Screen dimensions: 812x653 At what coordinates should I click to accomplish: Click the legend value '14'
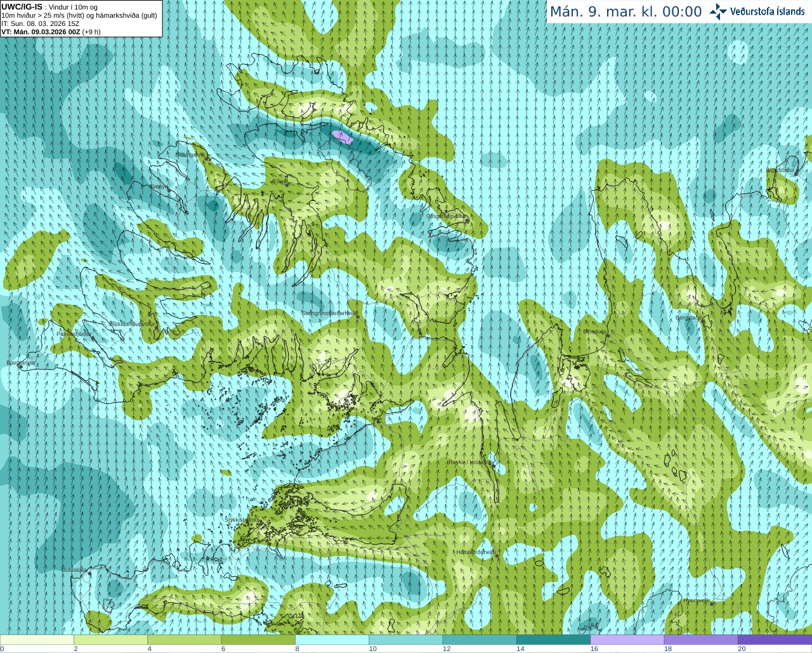[521, 649]
